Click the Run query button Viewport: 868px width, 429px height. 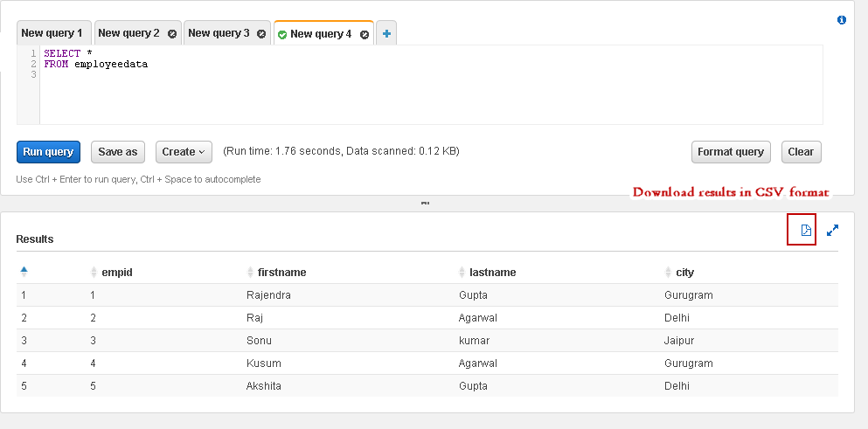coord(49,152)
